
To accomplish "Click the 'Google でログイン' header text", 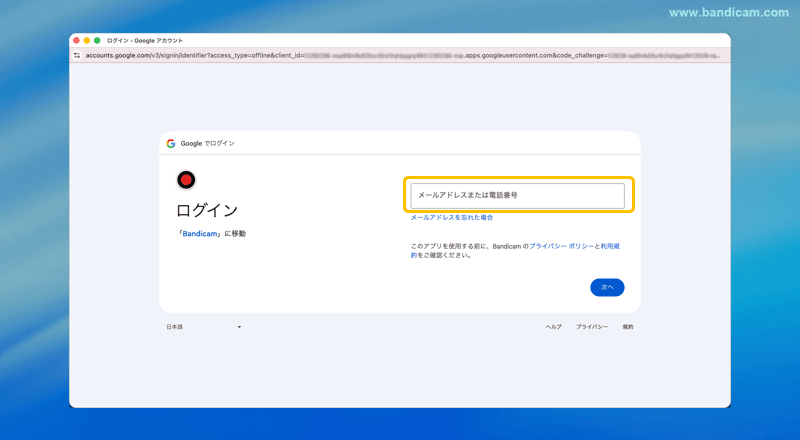I will click(x=208, y=143).
